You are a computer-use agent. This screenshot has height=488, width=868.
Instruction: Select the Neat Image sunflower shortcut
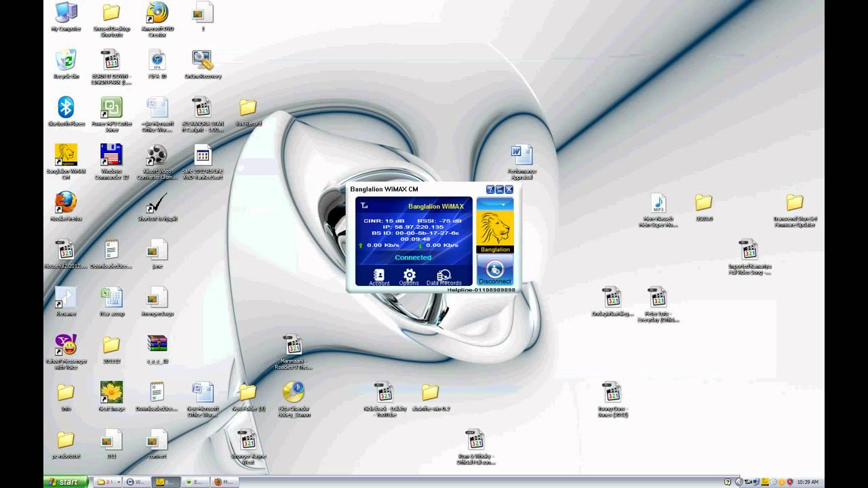click(111, 396)
